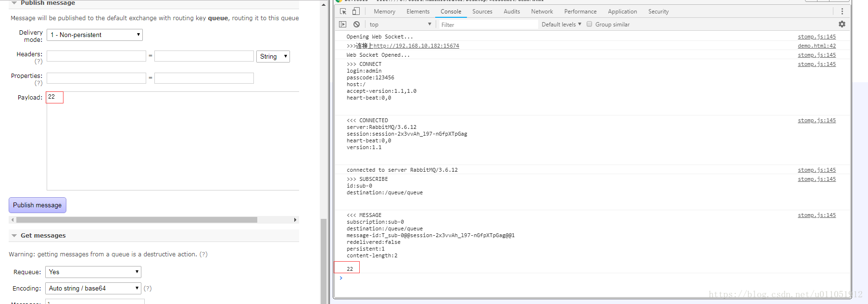Open stomp.js:145 link beside MESSAGE
Screen dimensions: 868x304
817,215
